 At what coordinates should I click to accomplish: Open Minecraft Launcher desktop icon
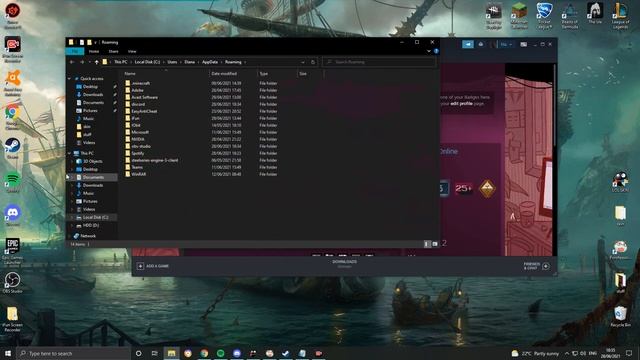(519, 16)
